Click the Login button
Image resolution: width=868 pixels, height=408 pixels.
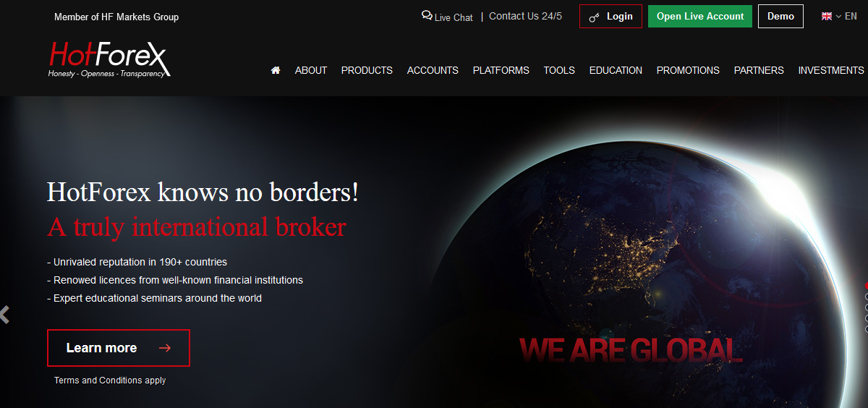click(610, 17)
